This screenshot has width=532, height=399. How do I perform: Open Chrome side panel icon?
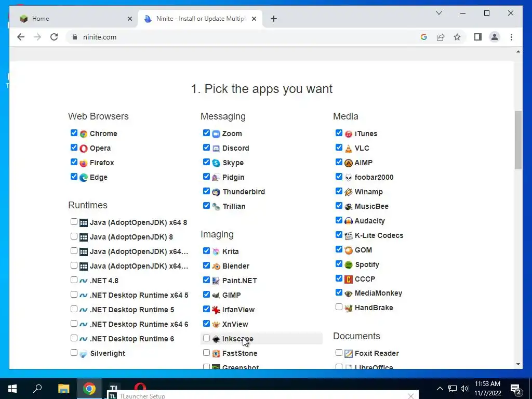(x=478, y=37)
